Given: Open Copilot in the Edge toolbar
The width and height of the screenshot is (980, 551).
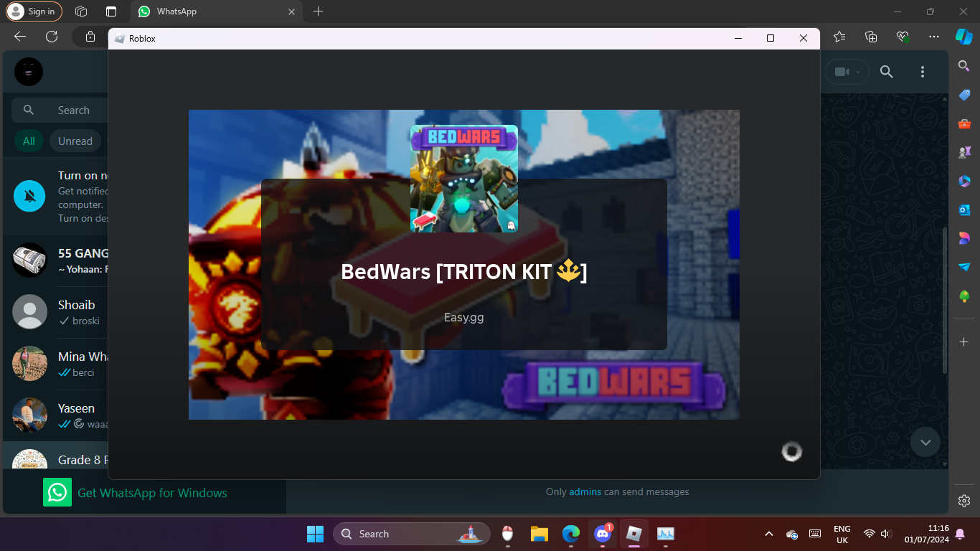Looking at the screenshot, I should [x=963, y=36].
